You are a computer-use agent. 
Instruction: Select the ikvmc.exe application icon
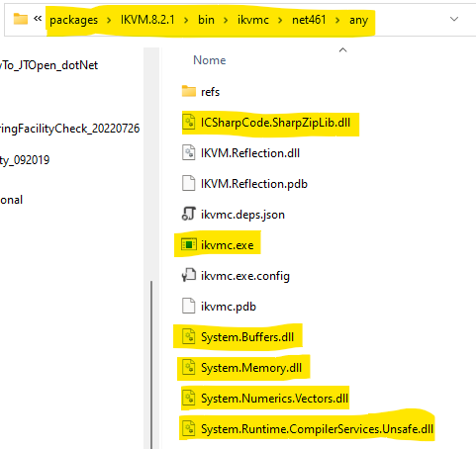coord(189,245)
